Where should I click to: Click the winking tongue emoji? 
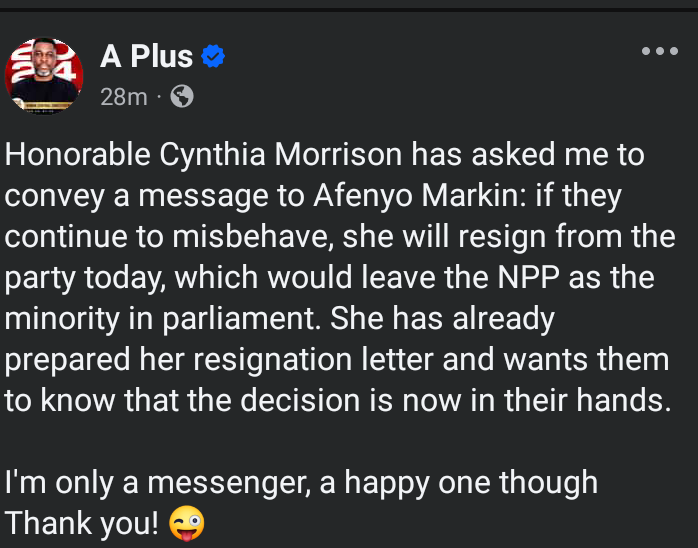click(x=187, y=524)
